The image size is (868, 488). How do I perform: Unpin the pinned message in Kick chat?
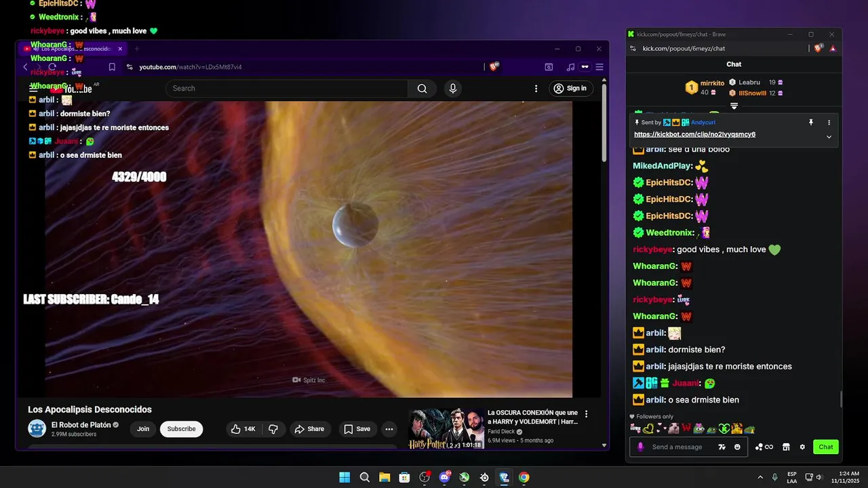click(810, 123)
